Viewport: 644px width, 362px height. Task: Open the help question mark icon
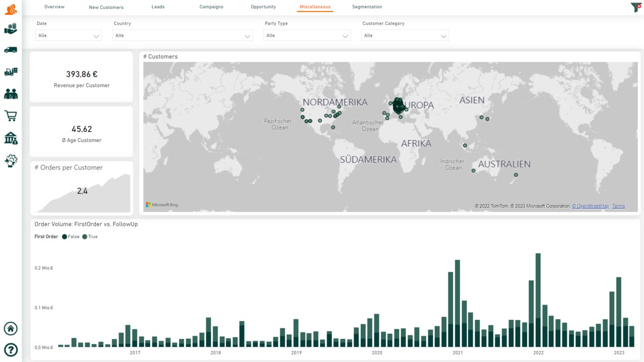tap(11, 349)
